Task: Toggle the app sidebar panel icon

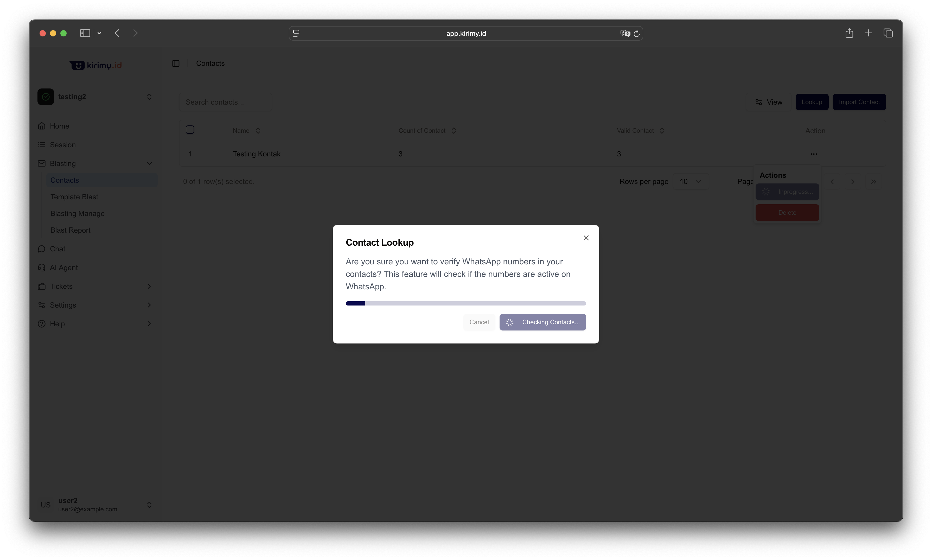Action: pos(176,63)
